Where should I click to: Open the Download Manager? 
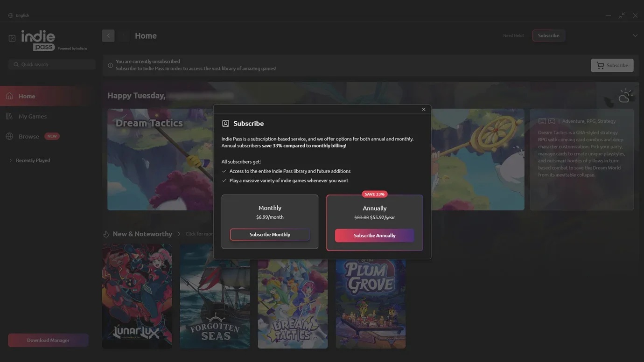point(48,340)
